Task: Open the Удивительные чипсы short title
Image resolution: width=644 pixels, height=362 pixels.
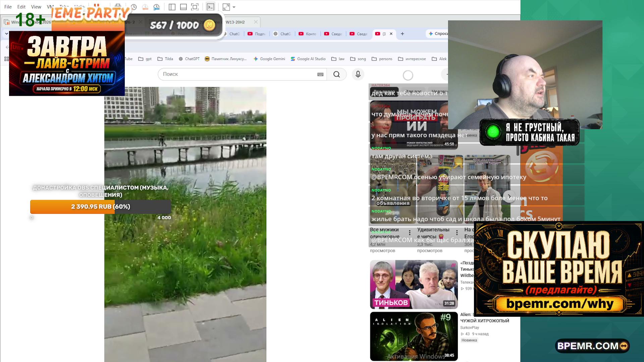Action: tap(433, 233)
